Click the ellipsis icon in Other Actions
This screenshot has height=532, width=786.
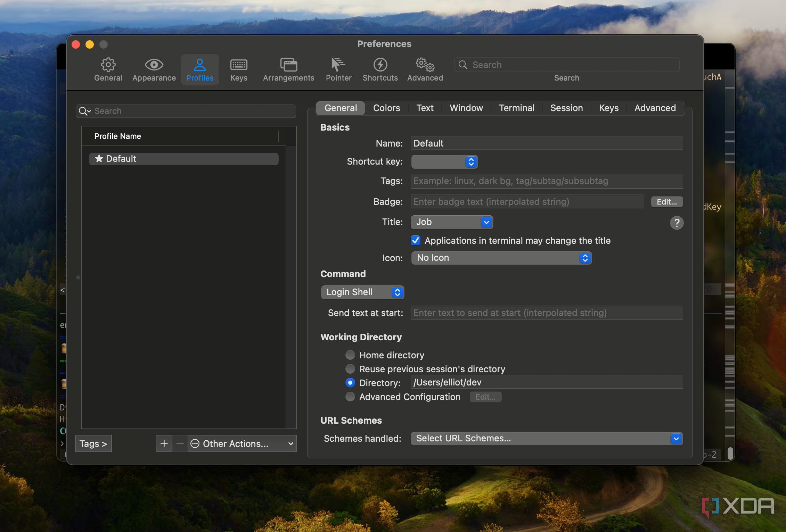(195, 443)
